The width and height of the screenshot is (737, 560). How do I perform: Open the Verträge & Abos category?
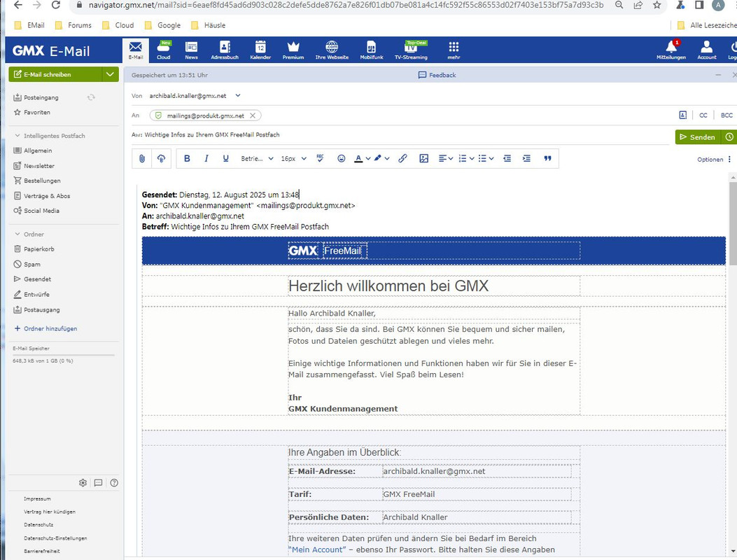tap(46, 195)
